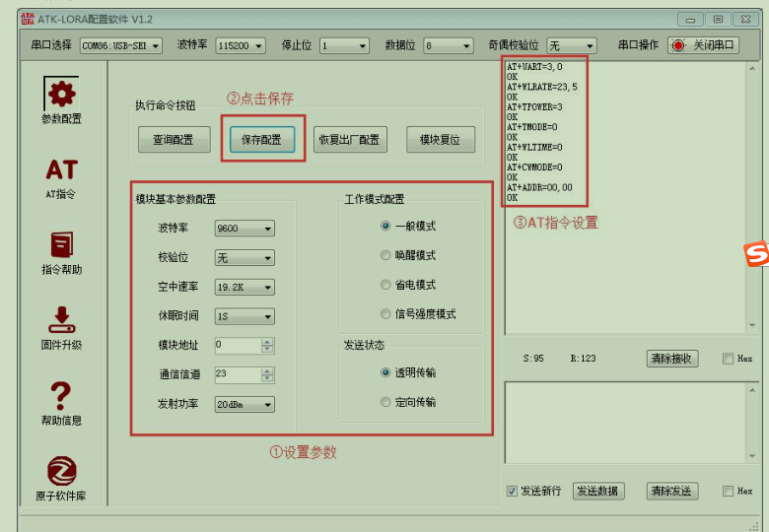Click the 模块复位 button
This screenshot has height=532, width=769.
point(441,140)
